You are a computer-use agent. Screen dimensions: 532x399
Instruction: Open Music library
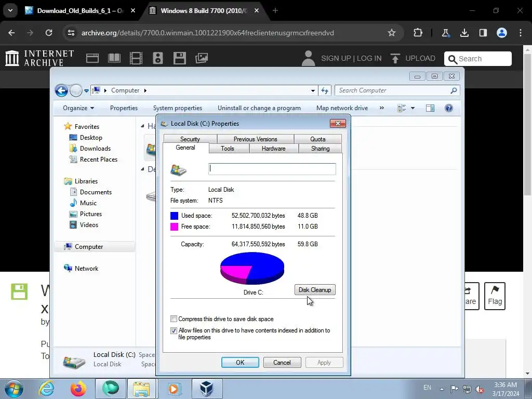tap(88, 203)
